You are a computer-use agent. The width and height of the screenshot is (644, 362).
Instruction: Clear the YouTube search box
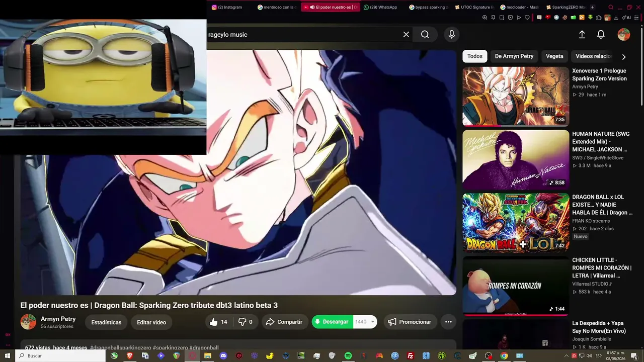(406, 35)
